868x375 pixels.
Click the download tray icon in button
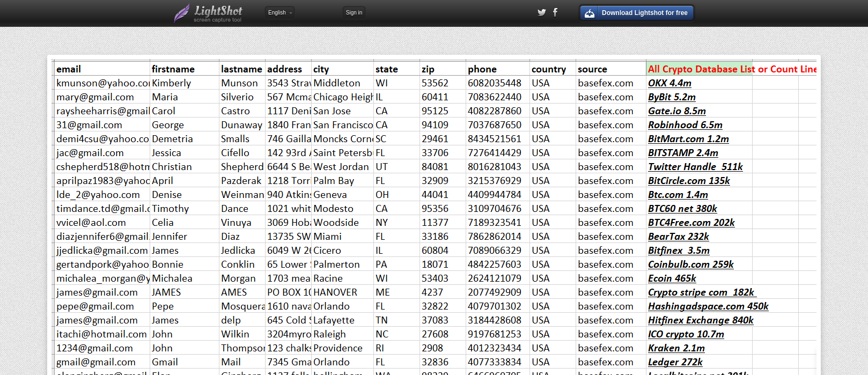(x=590, y=13)
